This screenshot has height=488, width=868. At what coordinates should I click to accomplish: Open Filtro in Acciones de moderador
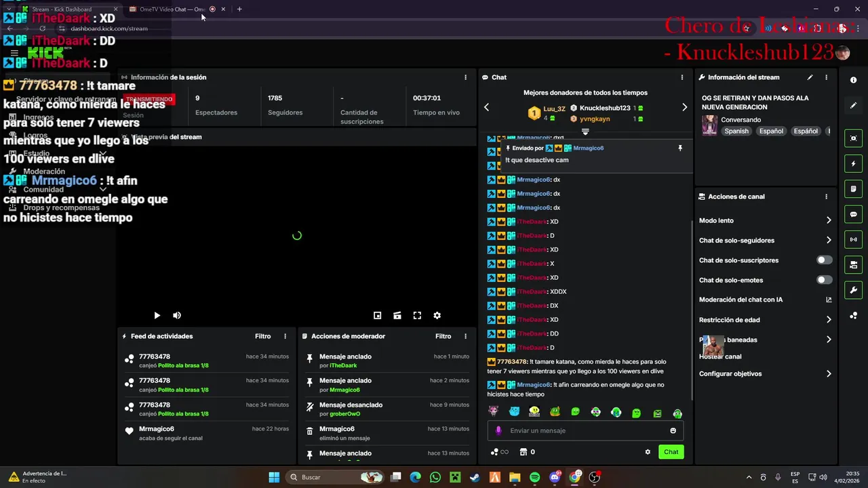point(443,336)
